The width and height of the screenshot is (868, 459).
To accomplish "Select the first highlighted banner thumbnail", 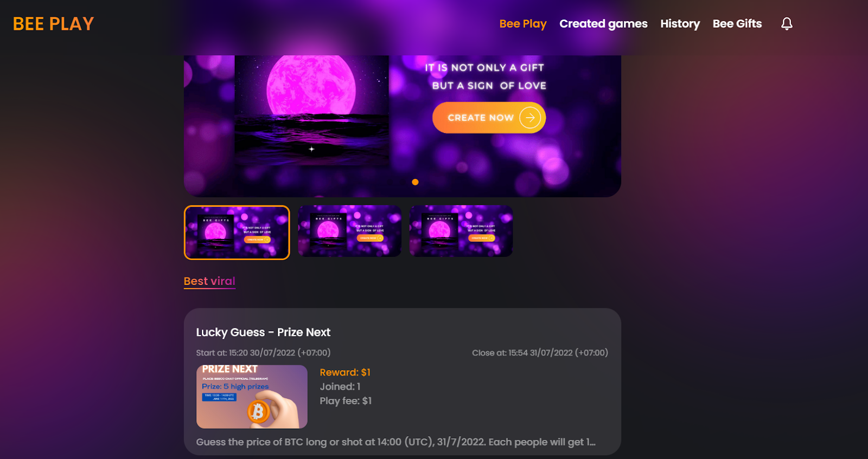I will pyautogui.click(x=237, y=232).
